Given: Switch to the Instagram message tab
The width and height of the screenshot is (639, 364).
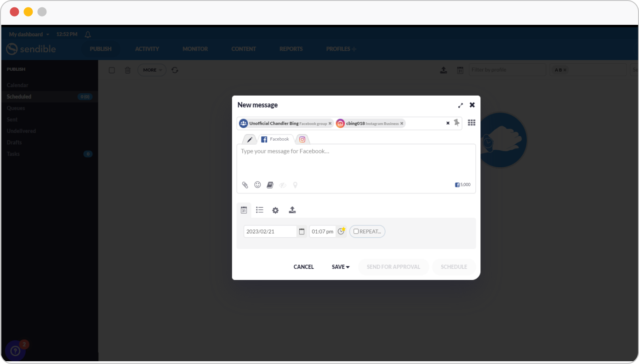Looking at the screenshot, I should (x=302, y=139).
